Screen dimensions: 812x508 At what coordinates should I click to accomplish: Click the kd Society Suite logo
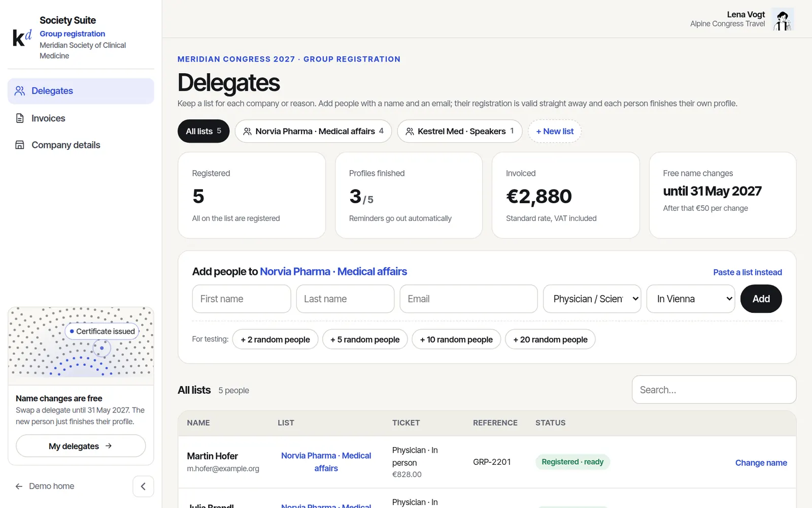21,38
